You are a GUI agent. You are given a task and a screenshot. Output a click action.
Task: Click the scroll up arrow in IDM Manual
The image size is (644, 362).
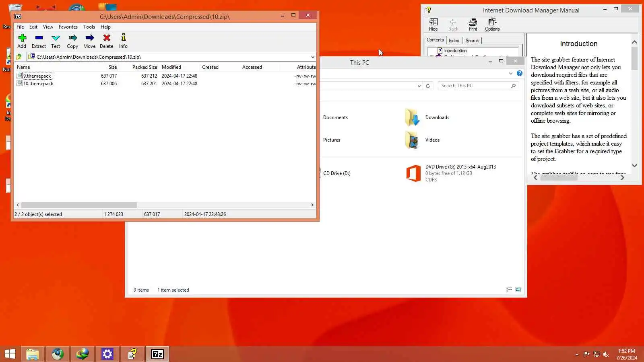[x=634, y=42]
